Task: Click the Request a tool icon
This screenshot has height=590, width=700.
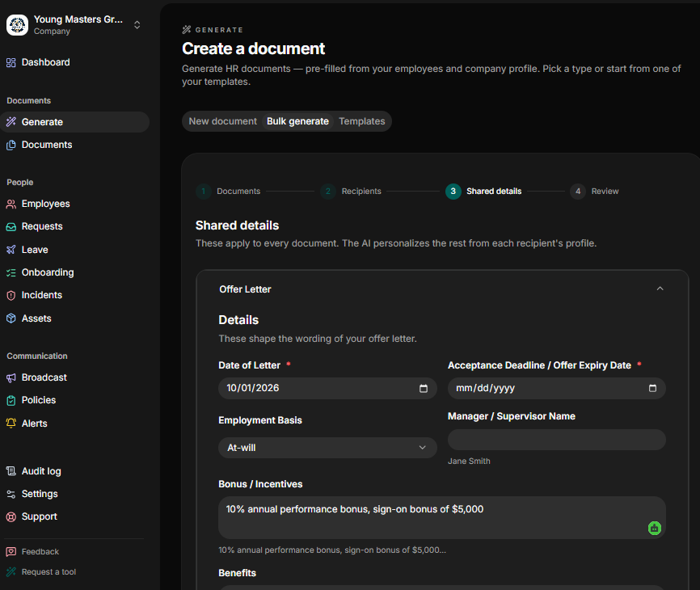Action: pyautogui.click(x=11, y=571)
